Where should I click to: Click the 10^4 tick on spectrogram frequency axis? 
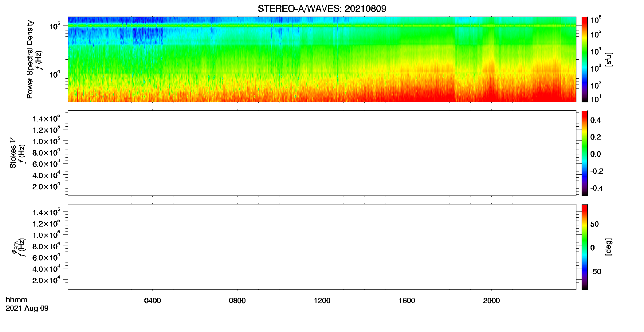(55, 74)
